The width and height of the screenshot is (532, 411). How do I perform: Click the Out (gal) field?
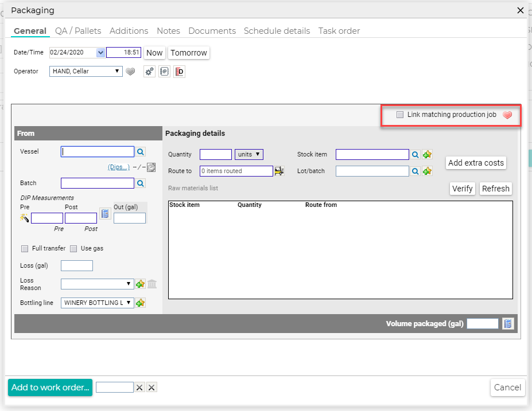130,218
